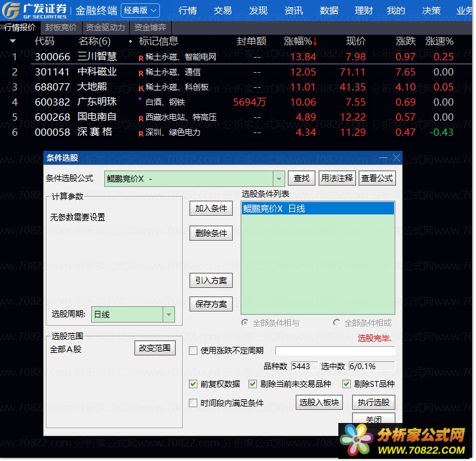
Task: Select 鲲鹏竞价X 日线 in condition list
Action: [x=318, y=209]
